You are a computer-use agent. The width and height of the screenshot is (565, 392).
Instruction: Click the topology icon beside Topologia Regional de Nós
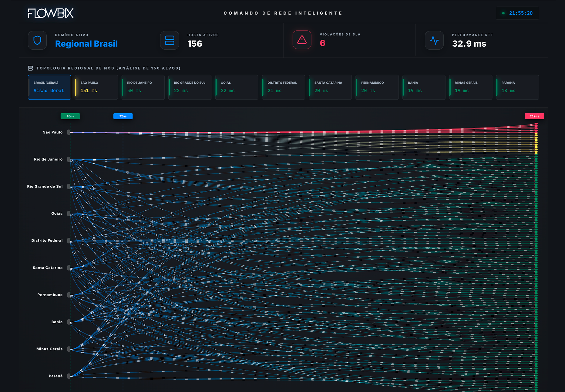pos(30,68)
